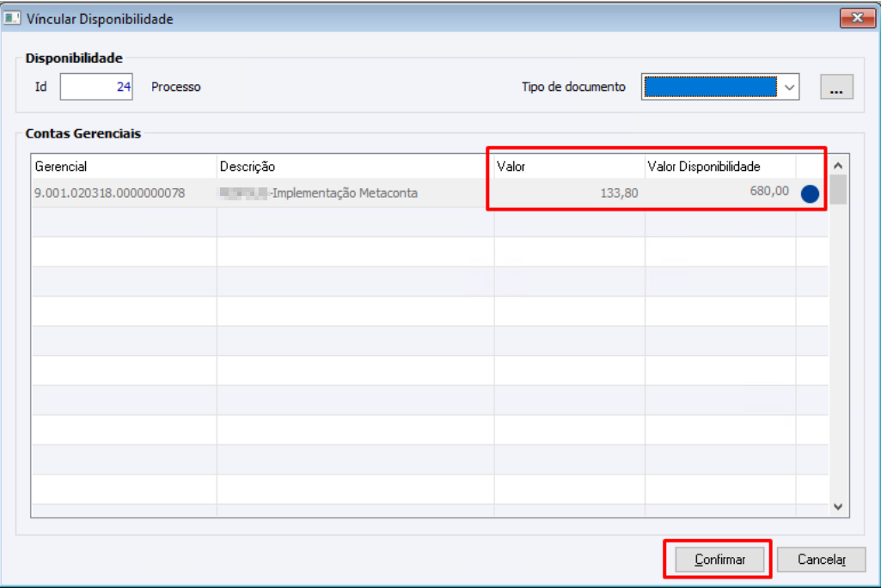The width and height of the screenshot is (881, 588).
Task: Click the vertical scrollbar thumb
Action: [838, 189]
